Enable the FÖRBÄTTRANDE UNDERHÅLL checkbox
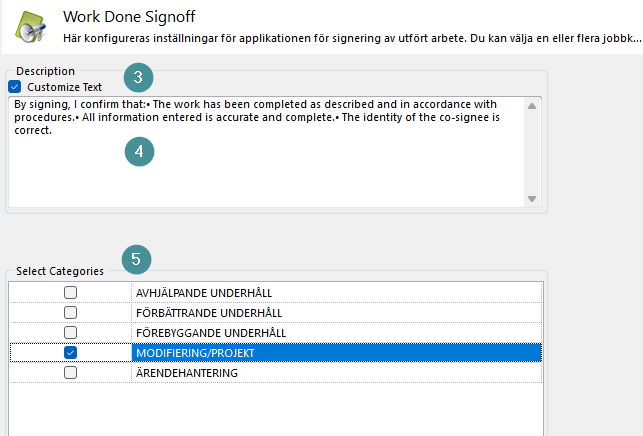Viewport: 643px width, 436px height. click(71, 312)
